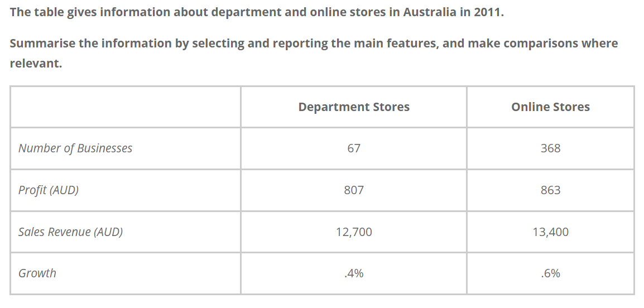Select the 'Sales Revenue (AUD)' row label
The width and height of the screenshot is (644, 308).
70,232
